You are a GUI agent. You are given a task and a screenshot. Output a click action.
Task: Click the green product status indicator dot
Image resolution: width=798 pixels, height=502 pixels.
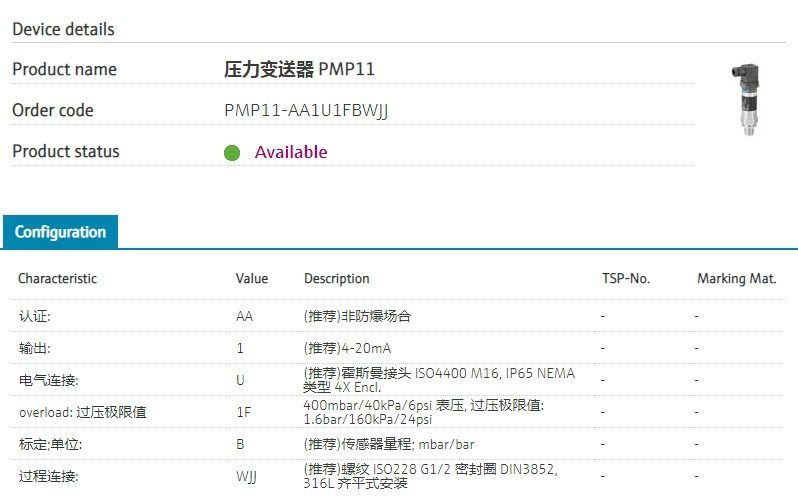pos(232,153)
